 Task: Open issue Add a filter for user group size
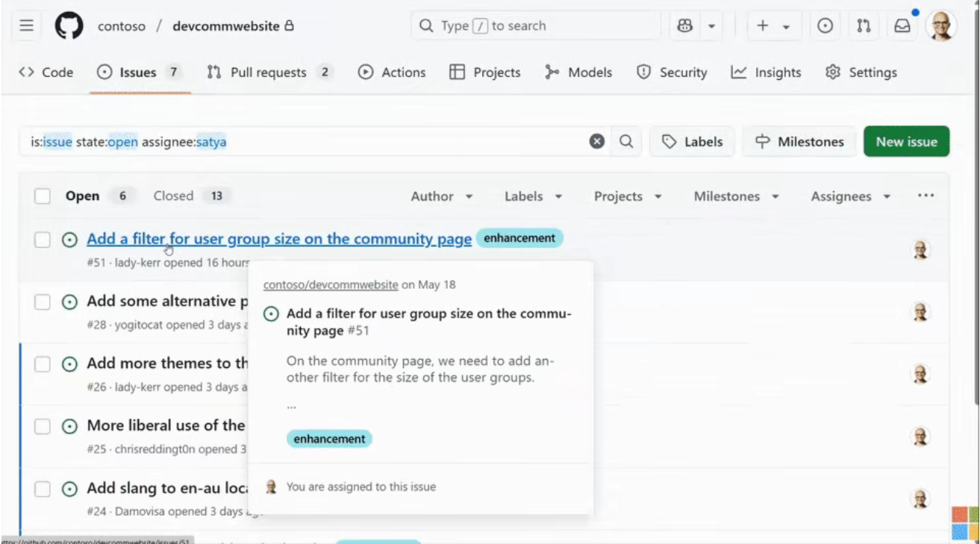click(x=279, y=239)
